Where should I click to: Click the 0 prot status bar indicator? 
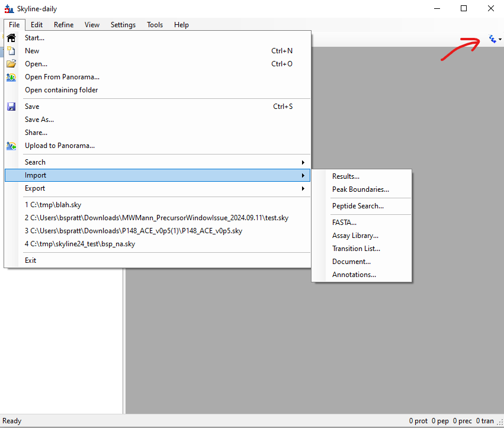418,421
